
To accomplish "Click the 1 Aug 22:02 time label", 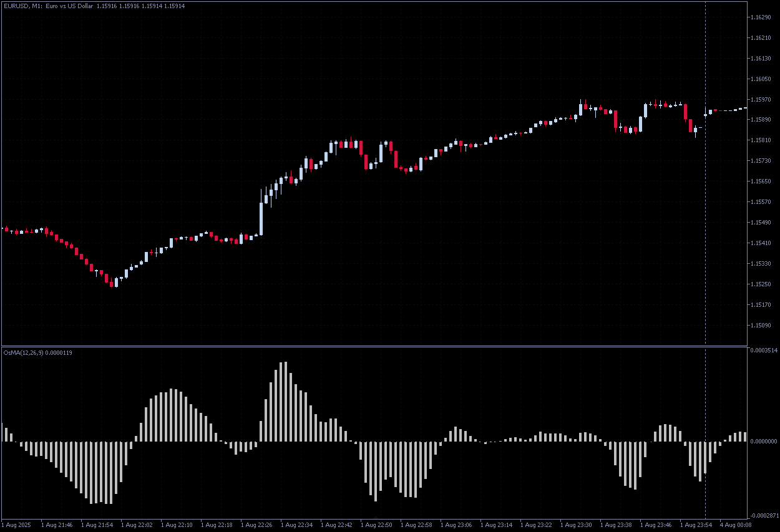I will point(136,525).
